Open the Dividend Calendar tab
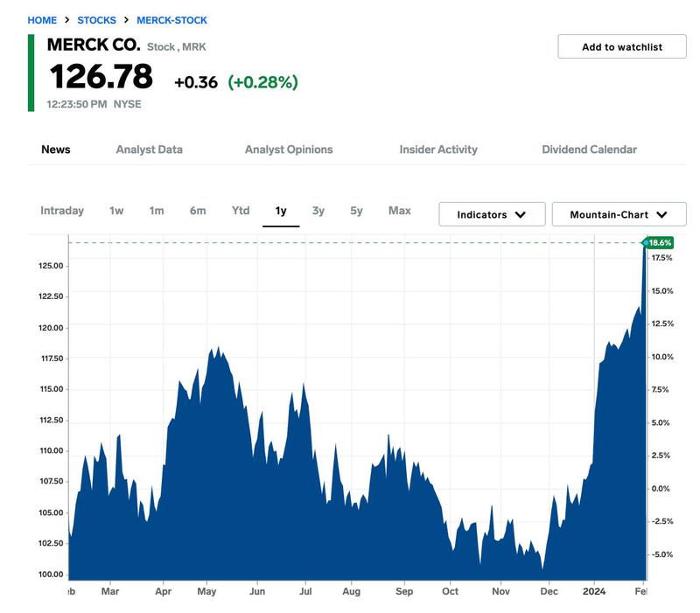Screen dimensions: 700x613 (x=589, y=150)
